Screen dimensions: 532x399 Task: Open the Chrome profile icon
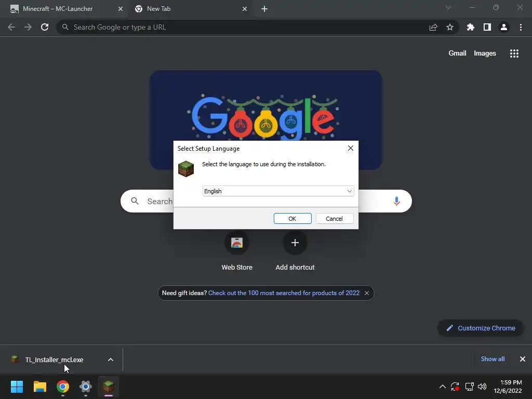[x=504, y=27]
